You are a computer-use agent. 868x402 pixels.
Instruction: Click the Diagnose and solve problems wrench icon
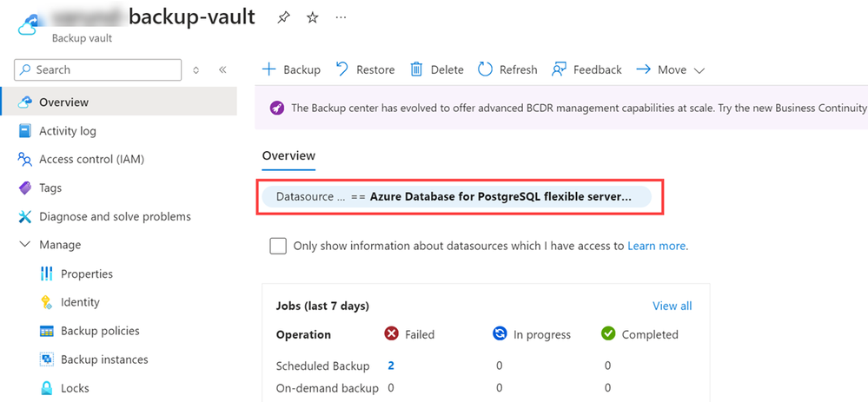coord(25,217)
